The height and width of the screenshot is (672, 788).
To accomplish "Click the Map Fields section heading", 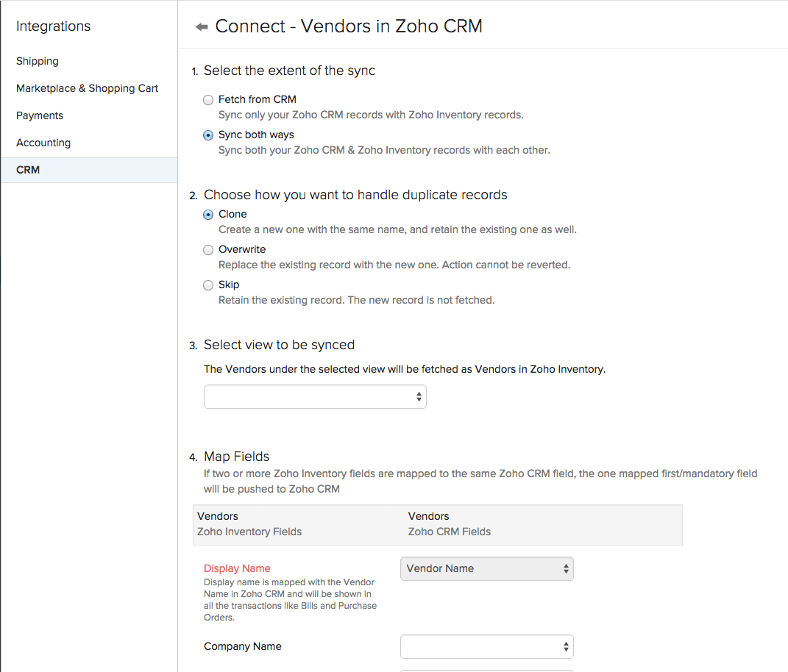I will [x=236, y=457].
